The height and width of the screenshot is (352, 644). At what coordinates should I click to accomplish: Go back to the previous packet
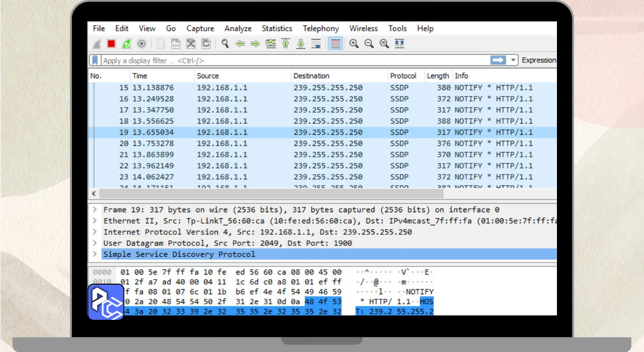click(x=240, y=44)
